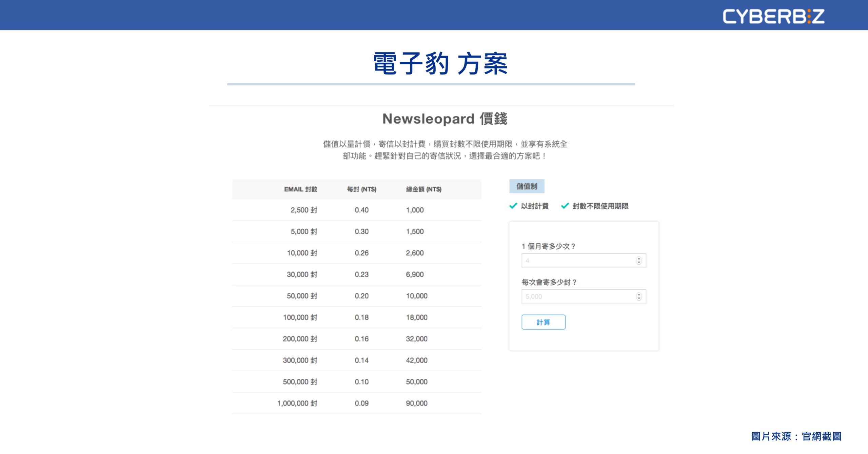Click the 0.30 per-email price
The width and height of the screenshot is (868, 454).
(x=361, y=231)
